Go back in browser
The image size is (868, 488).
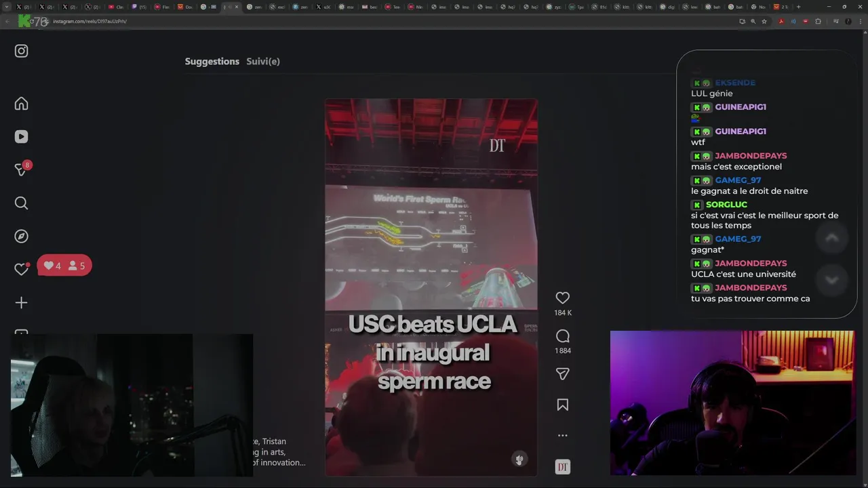click(x=7, y=21)
